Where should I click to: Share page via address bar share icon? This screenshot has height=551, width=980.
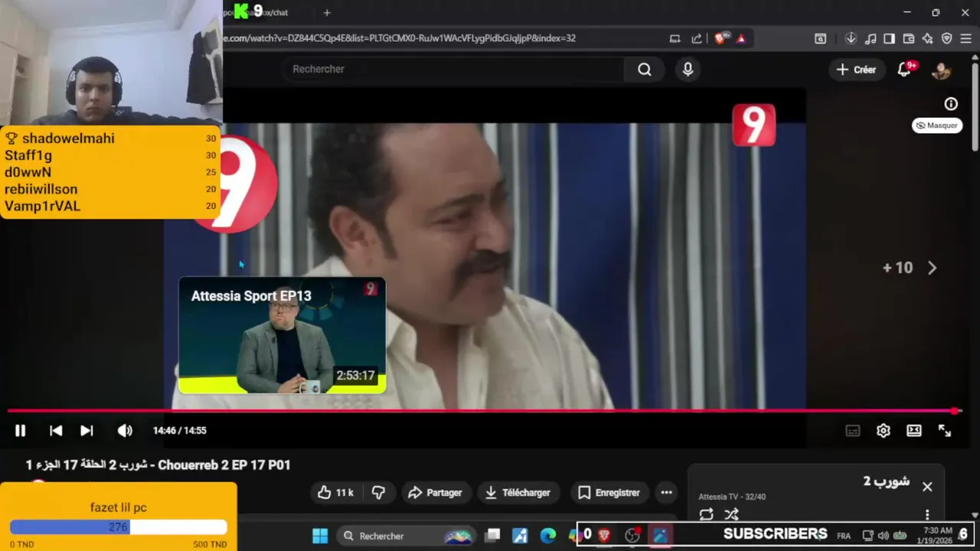tap(697, 38)
